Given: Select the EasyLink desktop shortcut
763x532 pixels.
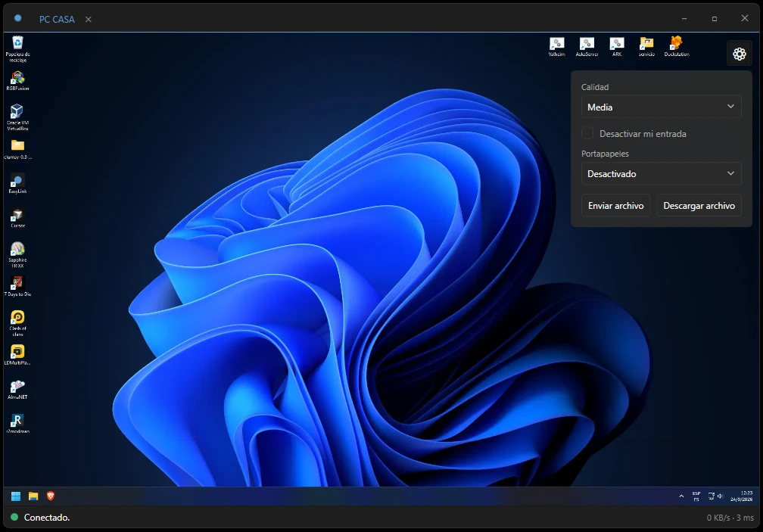Looking at the screenshot, I should [x=17, y=185].
